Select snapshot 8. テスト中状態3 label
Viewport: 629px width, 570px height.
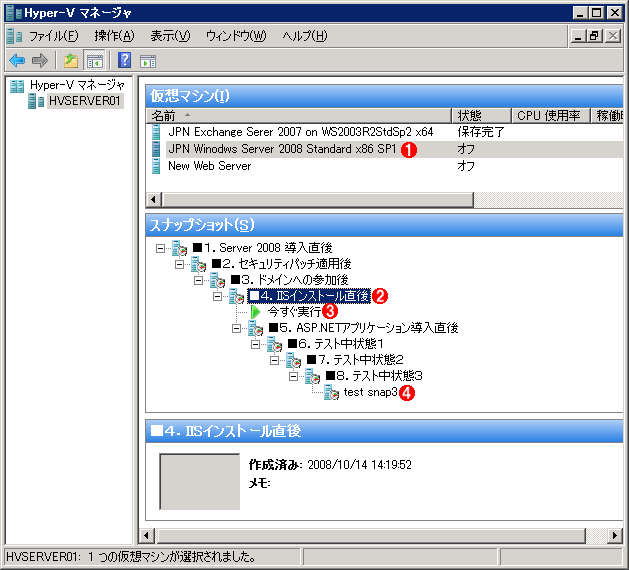pyautogui.click(x=374, y=376)
